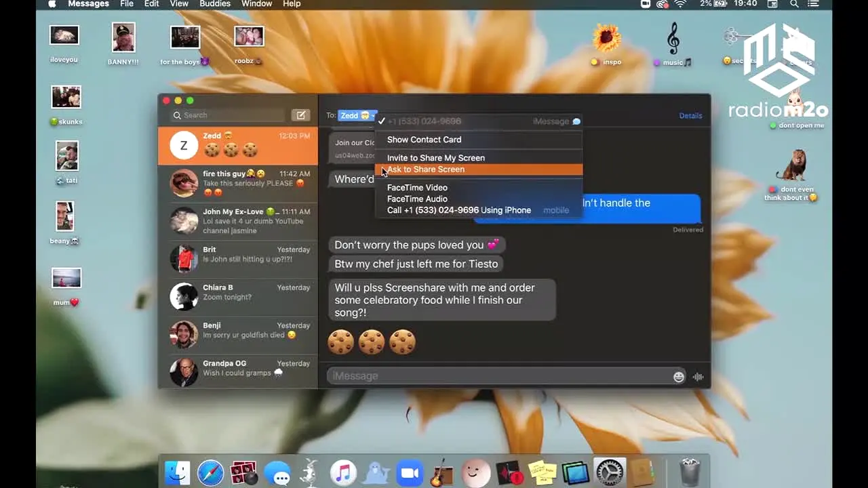Image resolution: width=868 pixels, height=488 pixels.
Task: Open the Trash in the dock
Action: pyautogui.click(x=690, y=472)
